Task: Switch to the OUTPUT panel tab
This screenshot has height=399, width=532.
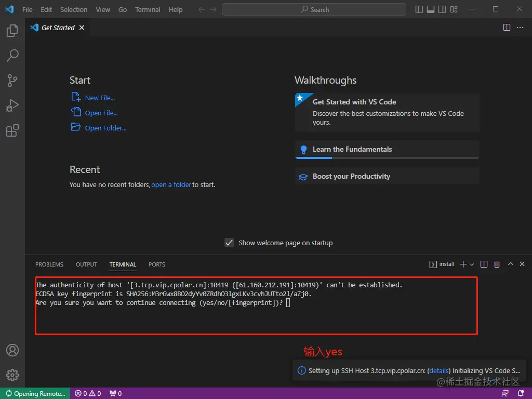Action: click(x=86, y=264)
